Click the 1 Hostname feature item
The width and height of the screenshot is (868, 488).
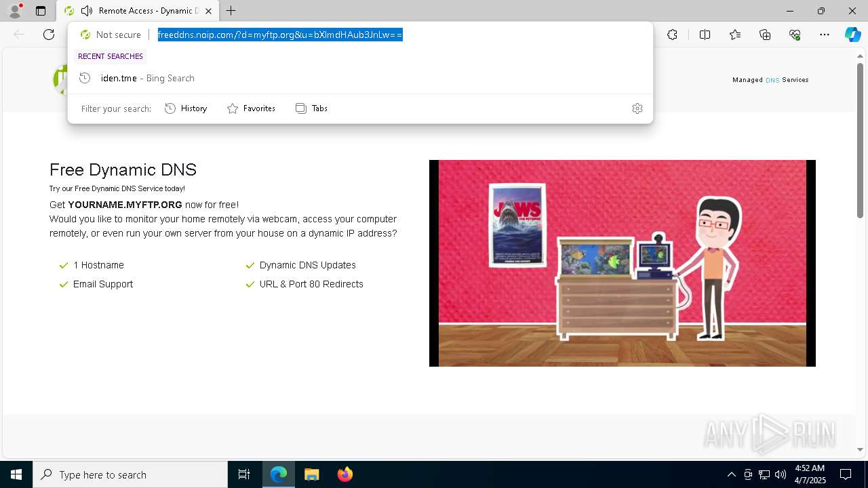coord(92,265)
